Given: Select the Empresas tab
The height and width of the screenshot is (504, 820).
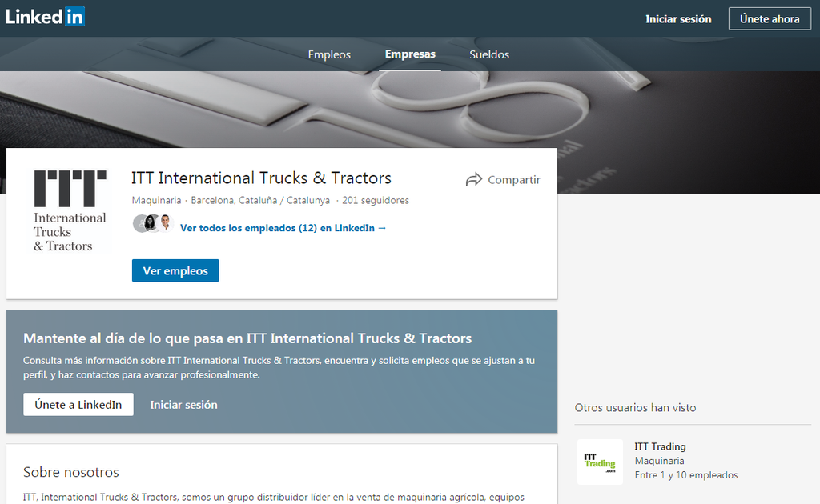Looking at the screenshot, I should point(410,54).
